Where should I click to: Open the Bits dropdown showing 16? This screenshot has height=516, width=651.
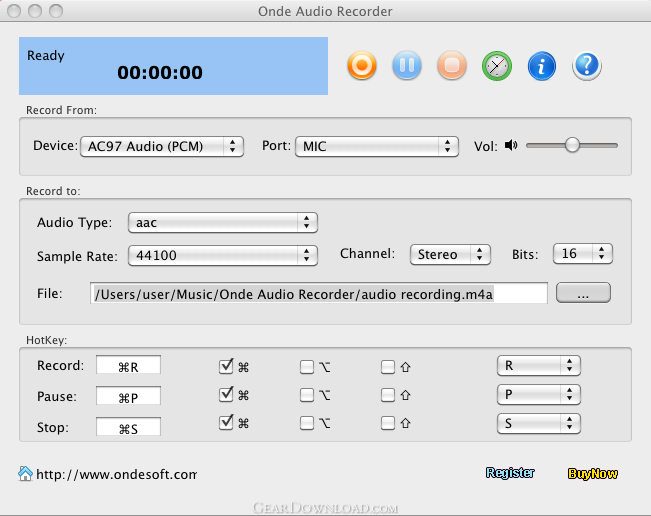tap(583, 254)
